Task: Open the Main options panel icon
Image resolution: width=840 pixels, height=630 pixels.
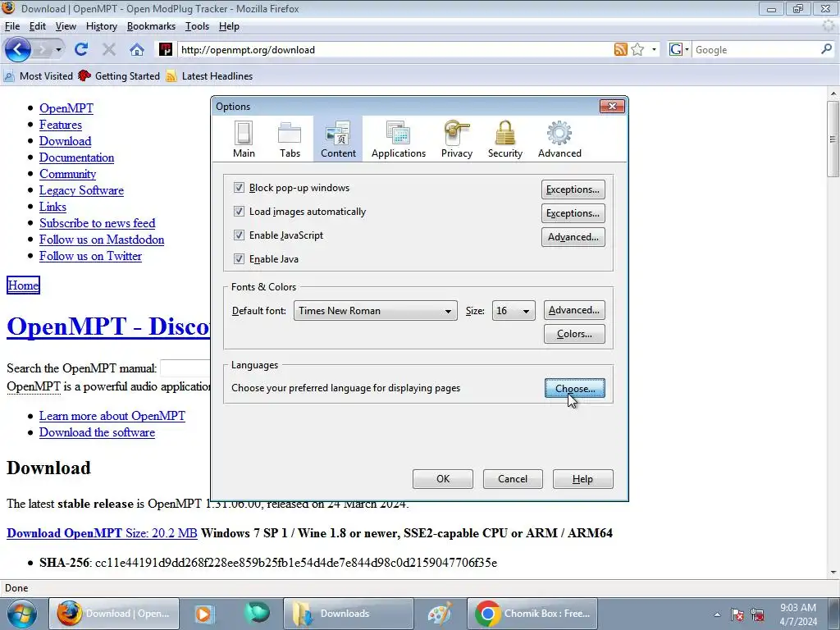Action: click(x=244, y=139)
